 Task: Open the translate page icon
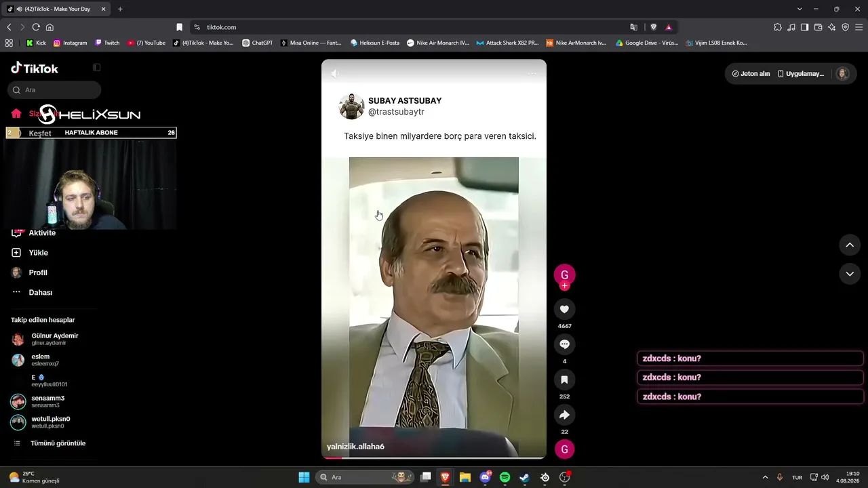(x=634, y=27)
